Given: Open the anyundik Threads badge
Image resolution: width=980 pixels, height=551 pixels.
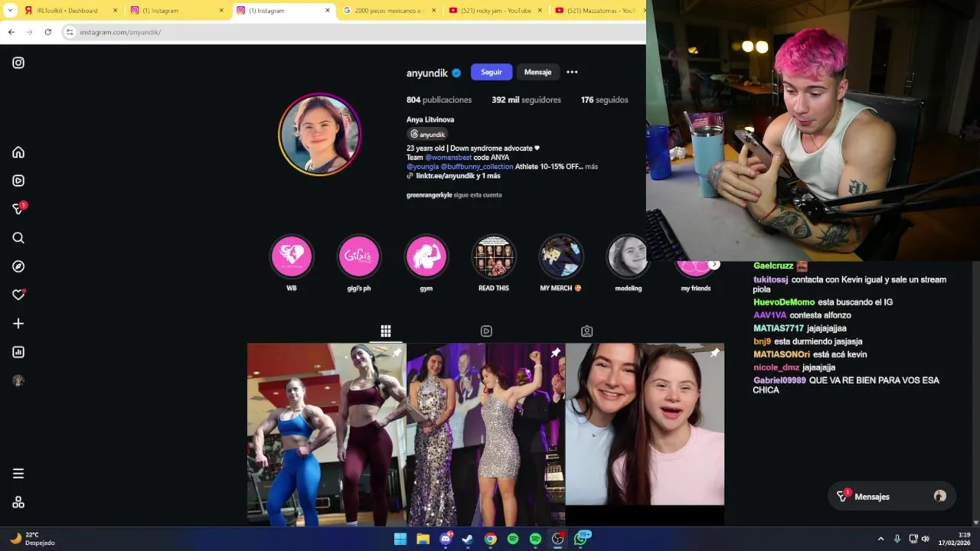Looking at the screenshot, I should (427, 135).
